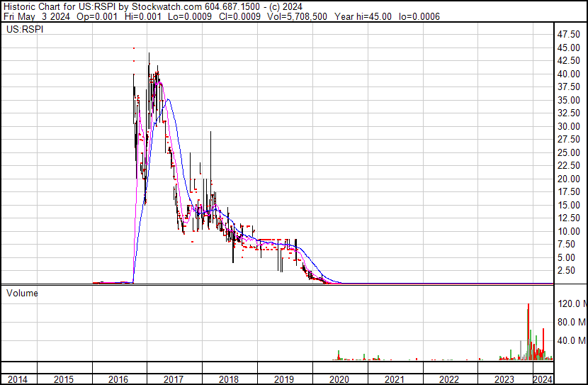Click the 2024 year label
588x385 pixels.
543,379
